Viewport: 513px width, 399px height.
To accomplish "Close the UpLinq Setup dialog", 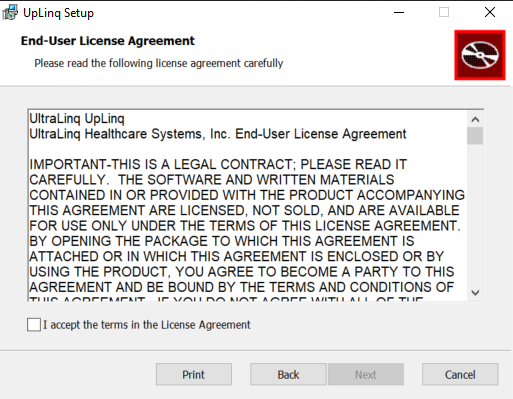I will (490, 13).
